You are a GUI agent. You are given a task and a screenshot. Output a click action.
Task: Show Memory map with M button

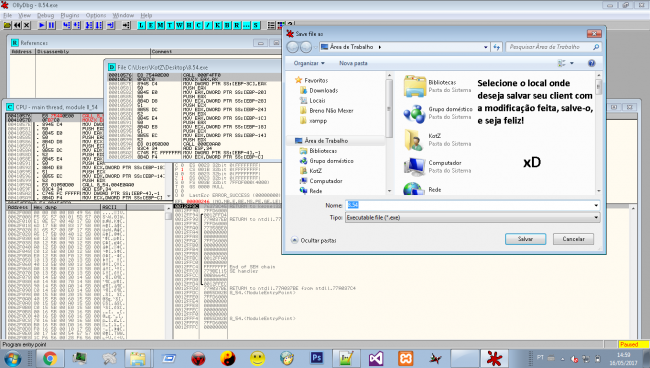[x=160, y=25]
